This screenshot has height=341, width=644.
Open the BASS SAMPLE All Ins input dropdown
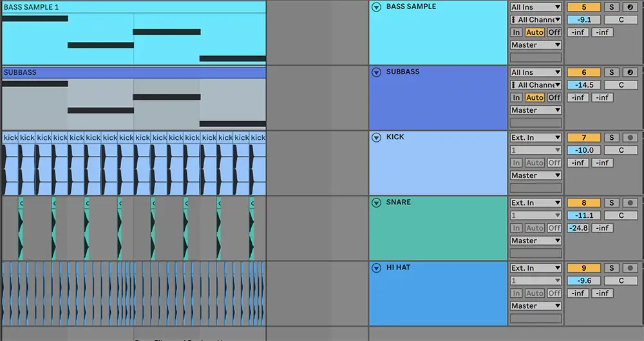pyautogui.click(x=536, y=7)
